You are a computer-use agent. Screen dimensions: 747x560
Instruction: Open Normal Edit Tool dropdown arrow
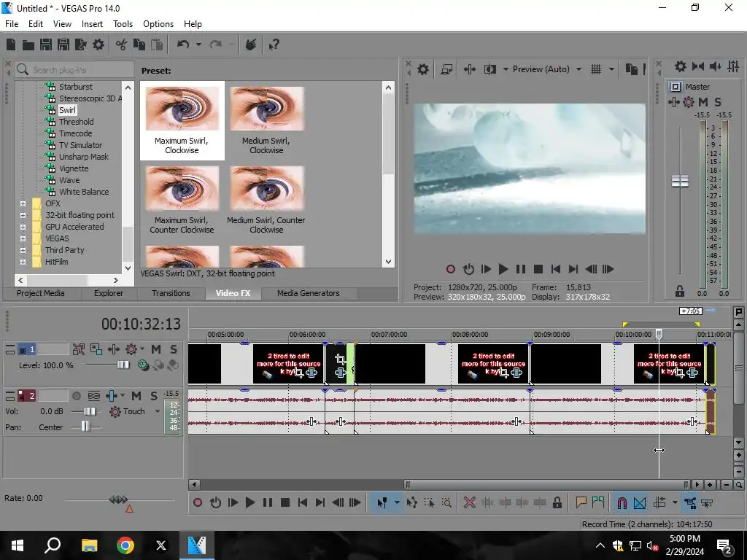(396, 502)
